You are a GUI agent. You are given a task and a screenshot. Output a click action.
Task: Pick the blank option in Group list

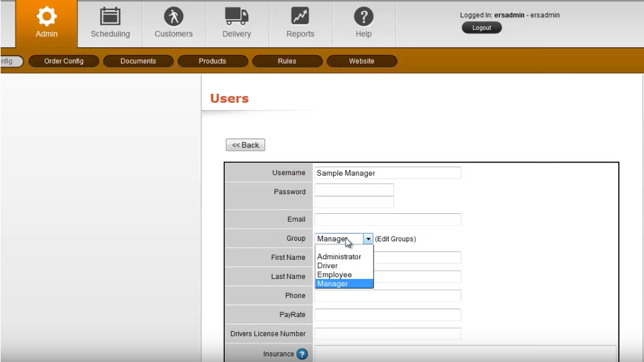click(344, 249)
